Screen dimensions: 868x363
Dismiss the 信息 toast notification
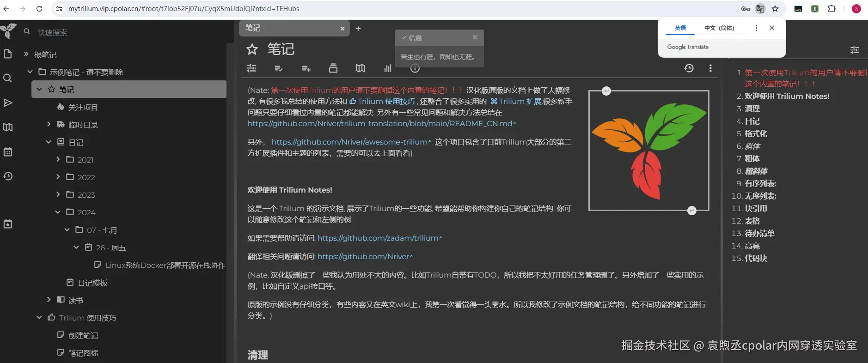[x=475, y=37]
